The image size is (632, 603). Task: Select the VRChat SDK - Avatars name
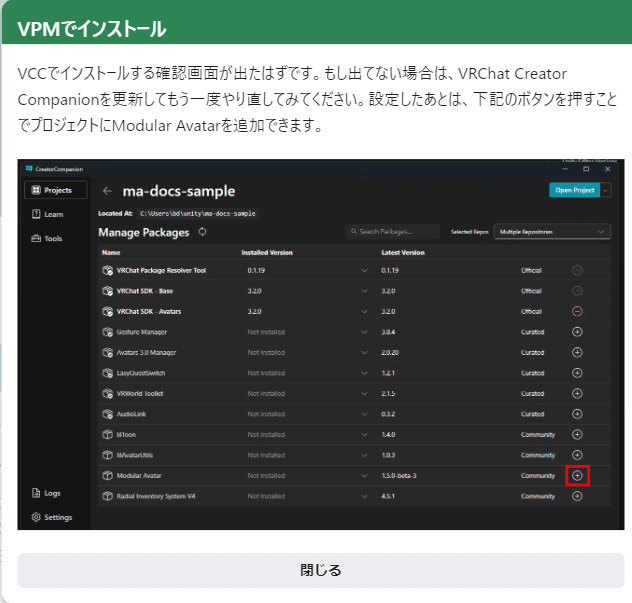(x=149, y=311)
